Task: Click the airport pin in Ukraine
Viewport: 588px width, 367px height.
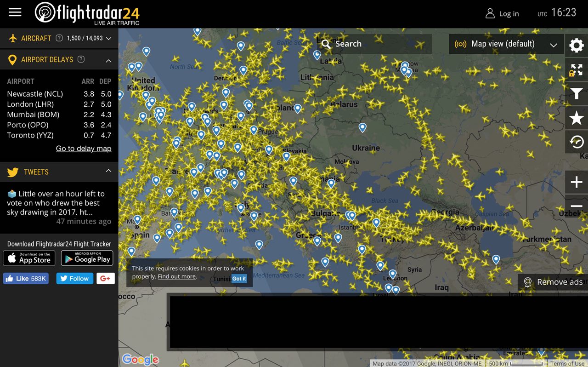Action: pos(362,127)
